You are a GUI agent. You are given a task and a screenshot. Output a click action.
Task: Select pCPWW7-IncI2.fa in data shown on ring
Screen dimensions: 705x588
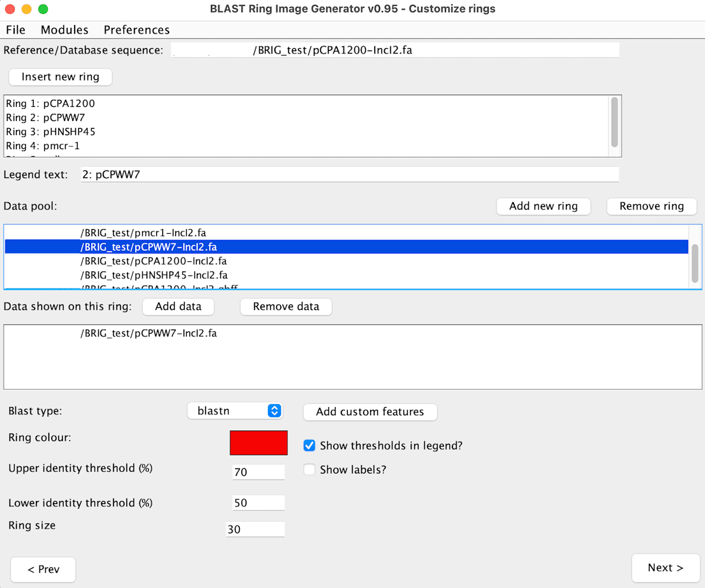coord(352,334)
